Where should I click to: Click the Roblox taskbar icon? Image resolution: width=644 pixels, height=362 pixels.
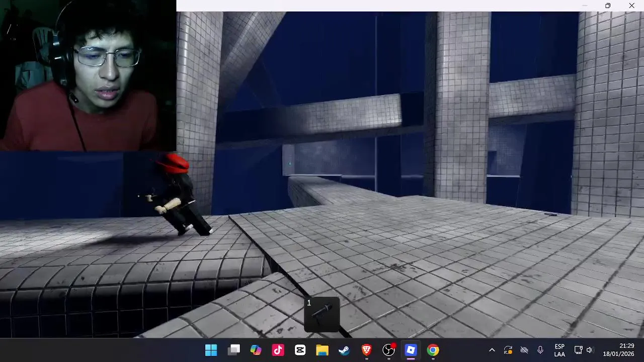[411, 350]
